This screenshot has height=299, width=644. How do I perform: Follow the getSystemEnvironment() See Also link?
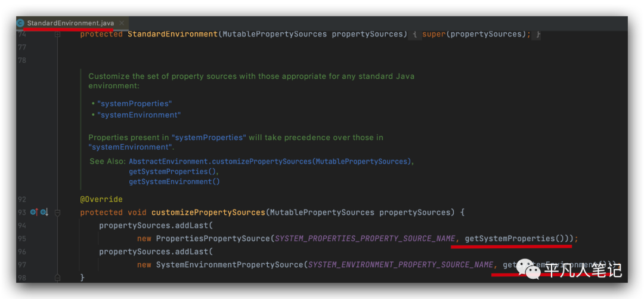pos(174,181)
